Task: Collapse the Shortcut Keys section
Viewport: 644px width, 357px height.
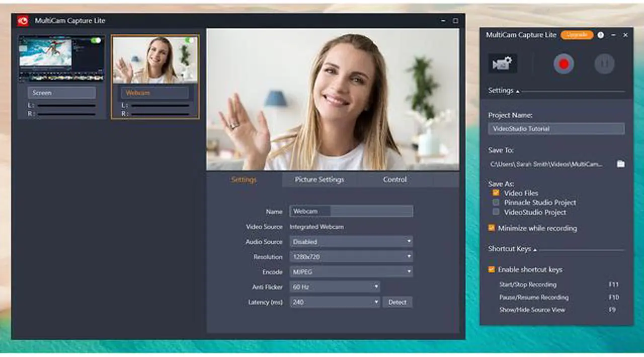Action: point(535,250)
